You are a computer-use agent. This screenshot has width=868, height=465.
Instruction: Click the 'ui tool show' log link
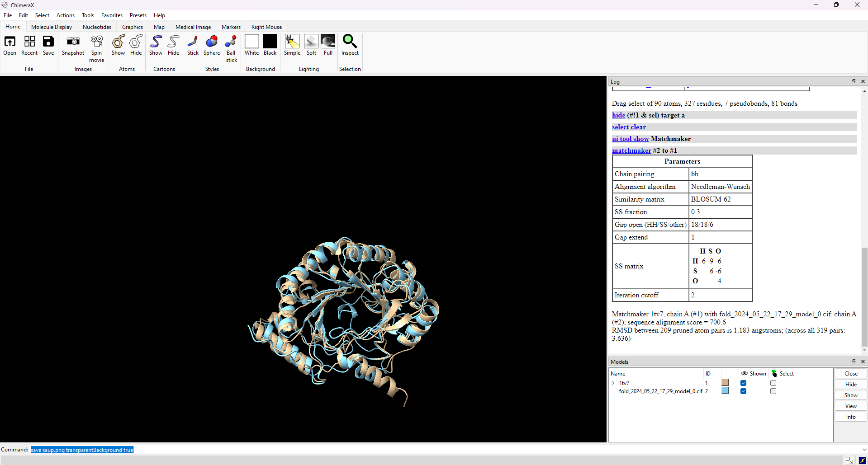point(630,139)
